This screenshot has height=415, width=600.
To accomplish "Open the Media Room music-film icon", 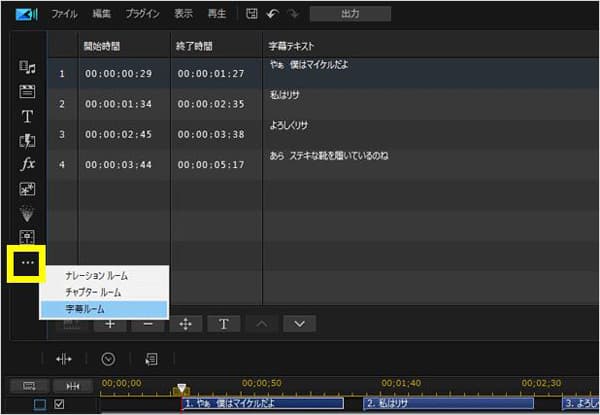I will pos(27,67).
